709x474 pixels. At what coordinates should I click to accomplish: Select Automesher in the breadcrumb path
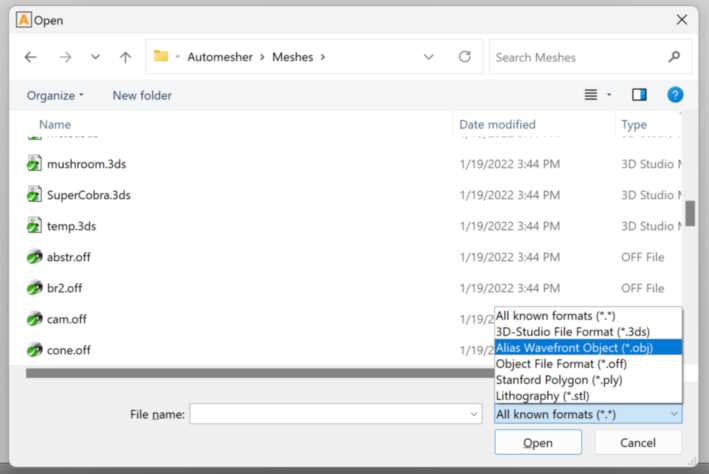coord(220,57)
